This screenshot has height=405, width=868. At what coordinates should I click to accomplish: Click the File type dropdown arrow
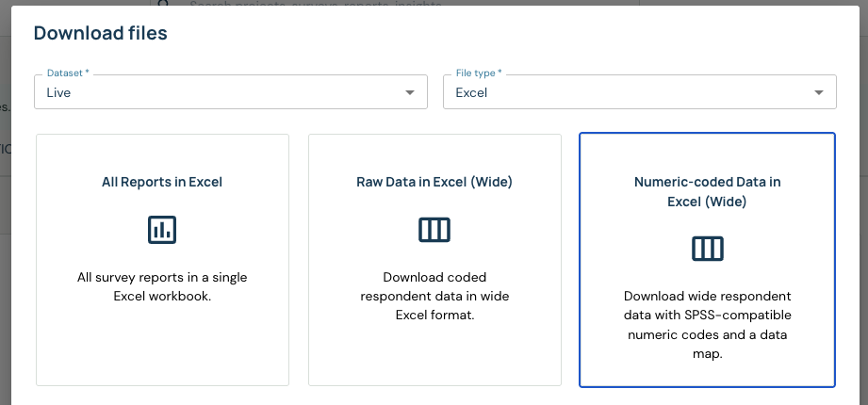coord(819,92)
